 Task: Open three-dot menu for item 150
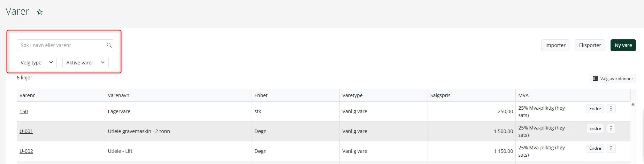[611, 109]
